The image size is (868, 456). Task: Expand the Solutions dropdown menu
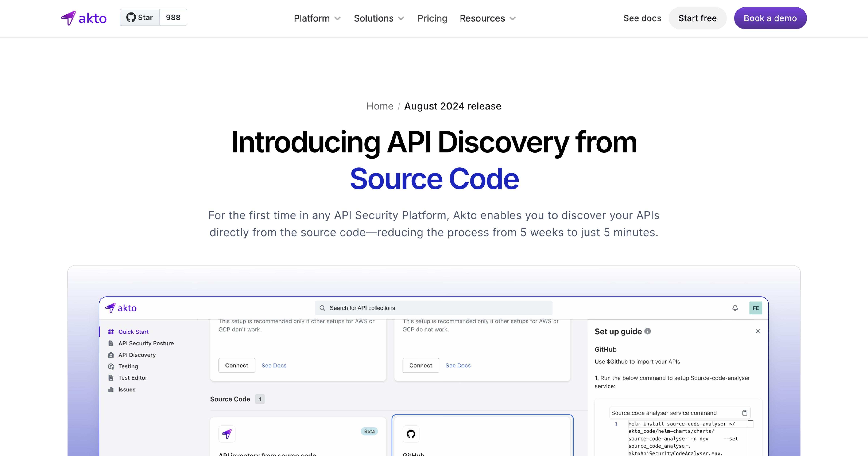click(379, 18)
